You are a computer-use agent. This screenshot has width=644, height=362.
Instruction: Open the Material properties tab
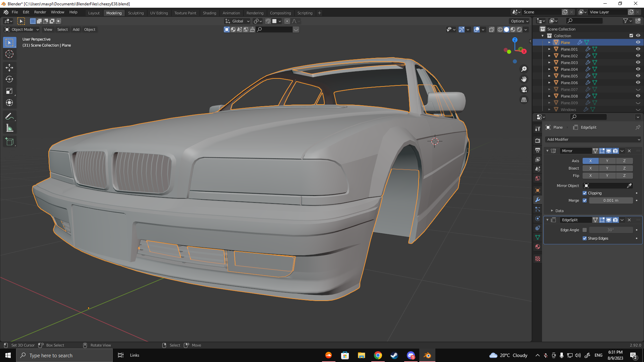[x=538, y=247]
